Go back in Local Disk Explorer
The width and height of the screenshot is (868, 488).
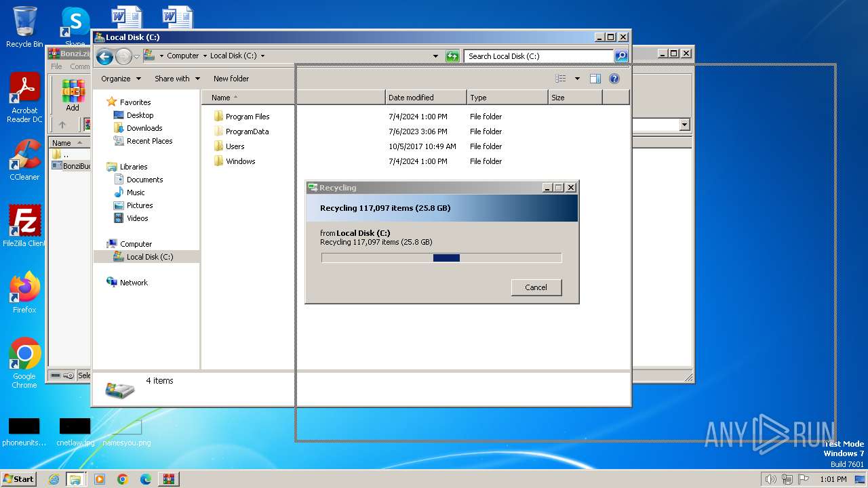coord(104,56)
